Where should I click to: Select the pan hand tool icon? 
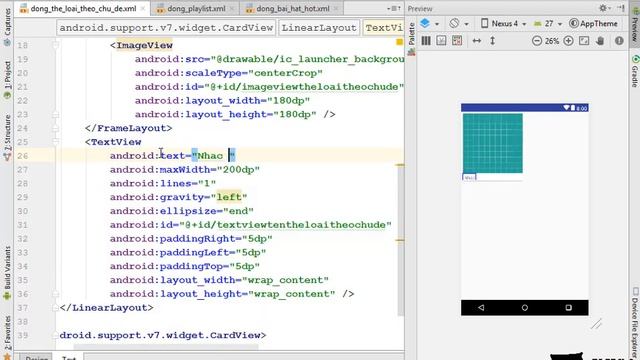click(x=600, y=41)
